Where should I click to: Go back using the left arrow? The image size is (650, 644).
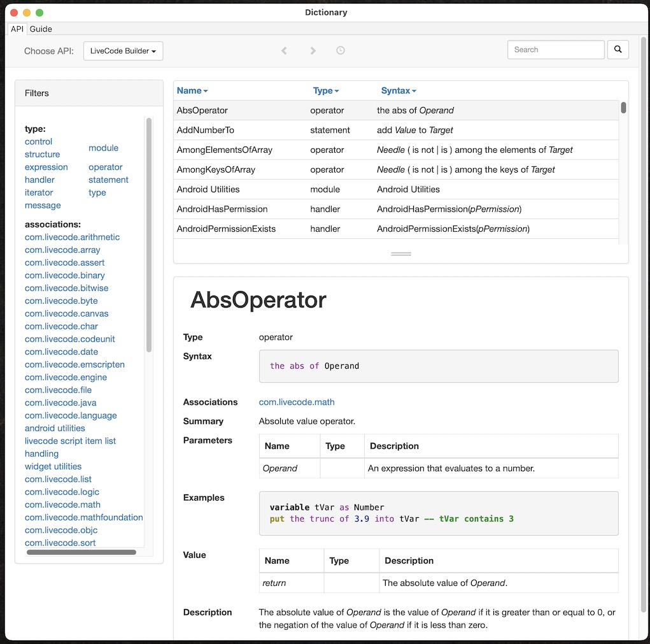click(284, 50)
